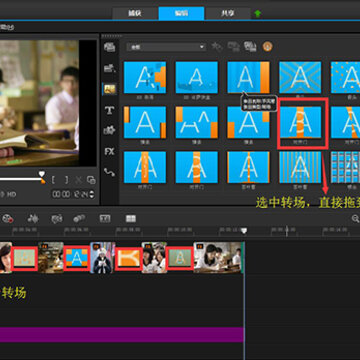
Task: Switch to the 捕获 (Capture) tab
Action: coord(135,14)
